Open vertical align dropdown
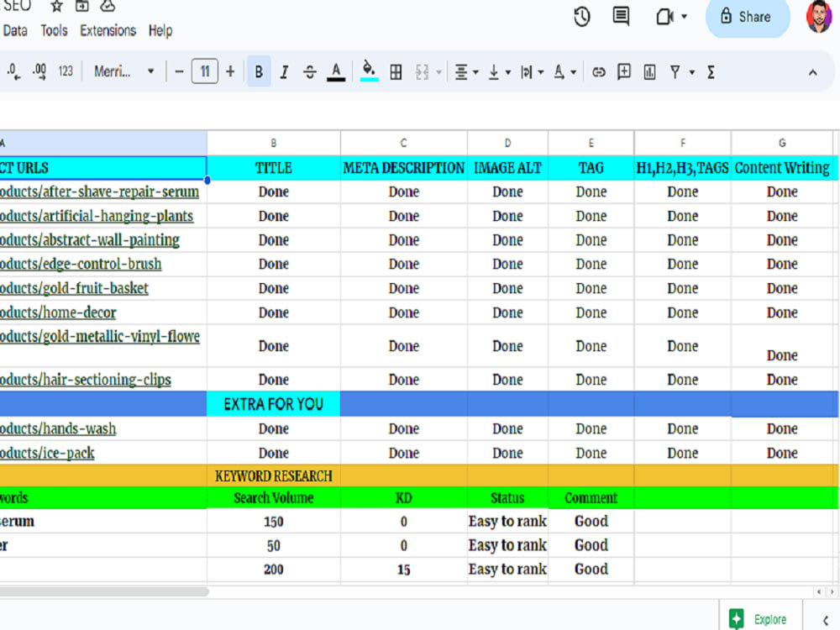840x630 pixels. [499, 71]
